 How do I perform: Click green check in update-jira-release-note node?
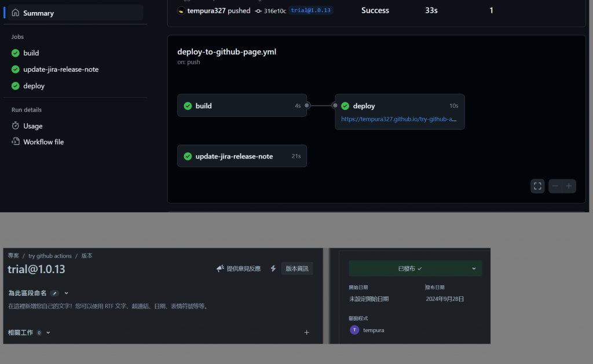[188, 156]
